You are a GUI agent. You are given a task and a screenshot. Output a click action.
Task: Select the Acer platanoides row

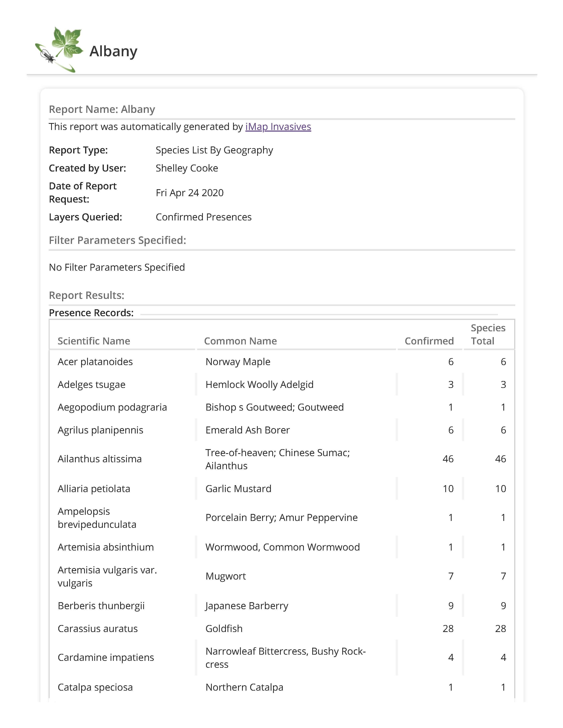[x=95, y=362]
